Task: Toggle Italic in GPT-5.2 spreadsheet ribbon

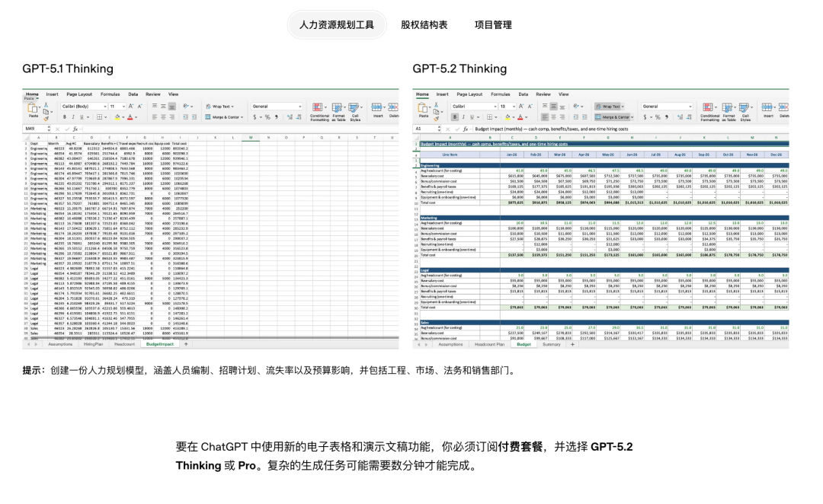Action: [x=463, y=117]
